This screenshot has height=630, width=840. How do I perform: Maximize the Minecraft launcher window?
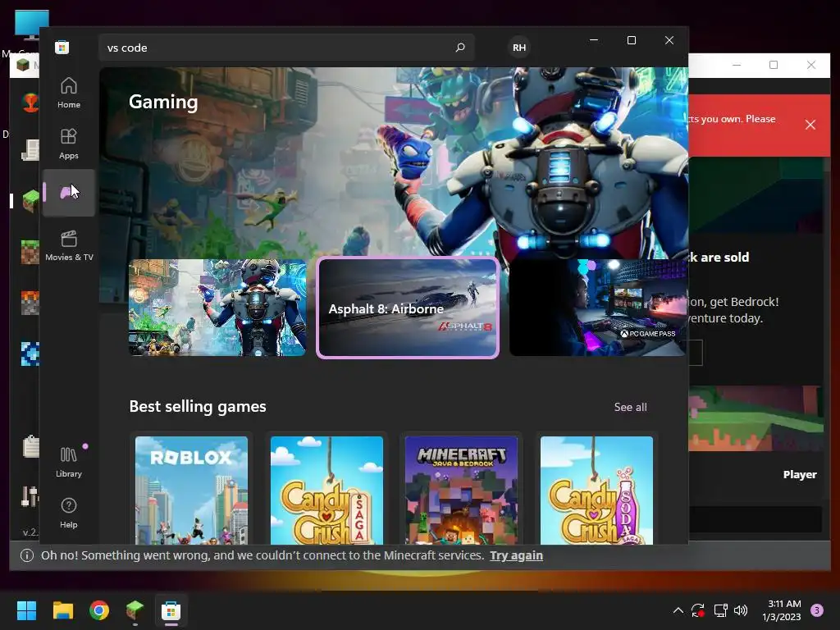(774, 65)
